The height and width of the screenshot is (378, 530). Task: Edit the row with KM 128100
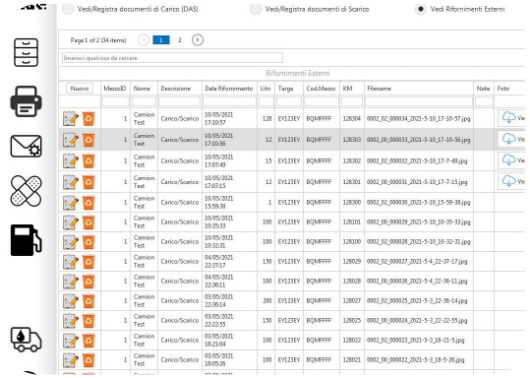71,242
